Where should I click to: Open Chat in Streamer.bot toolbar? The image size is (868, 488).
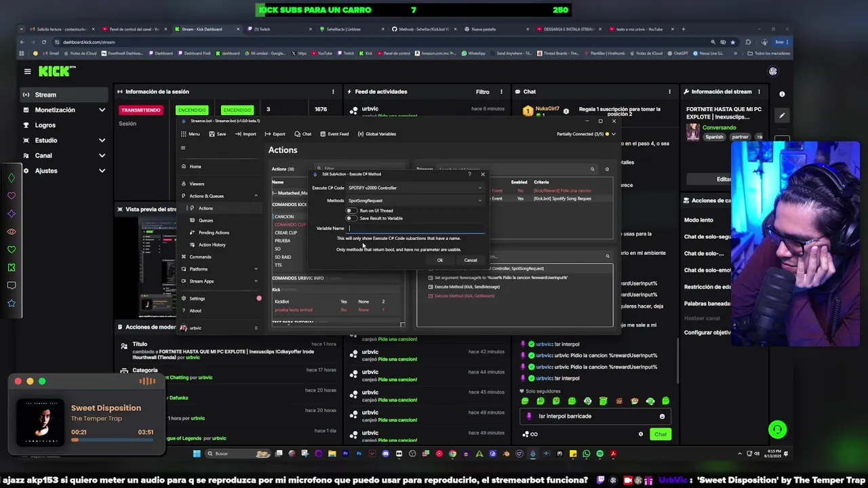[x=304, y=134]
